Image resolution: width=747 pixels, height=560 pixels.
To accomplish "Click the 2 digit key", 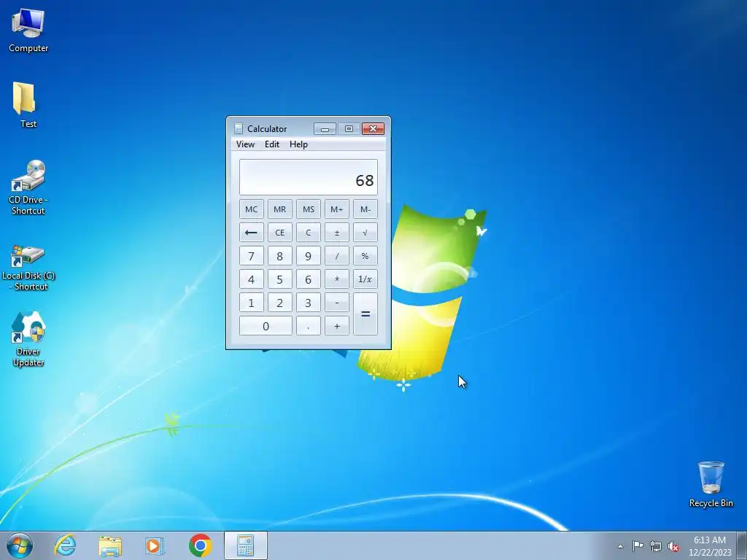I will [279, 303].
